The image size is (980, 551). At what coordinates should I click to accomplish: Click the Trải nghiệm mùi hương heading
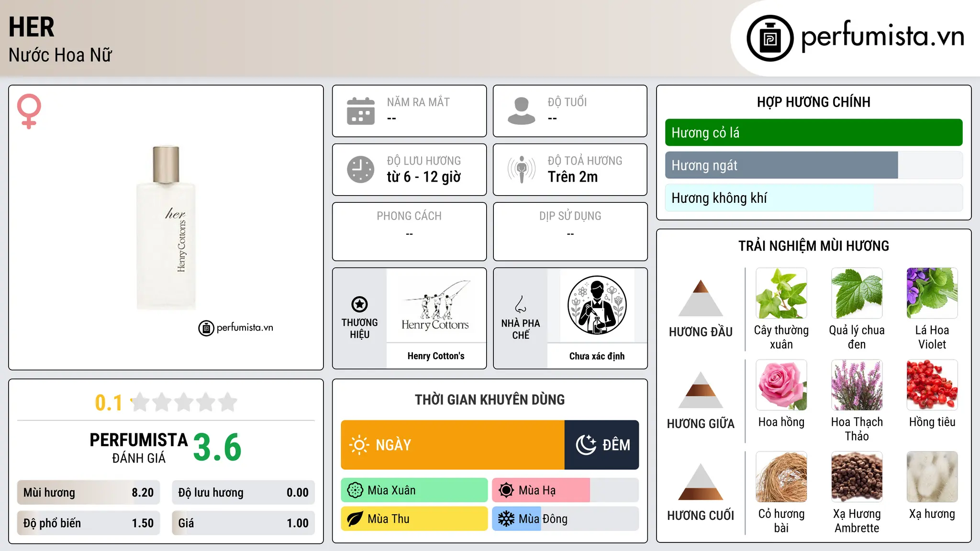click(x=813, y=246)
